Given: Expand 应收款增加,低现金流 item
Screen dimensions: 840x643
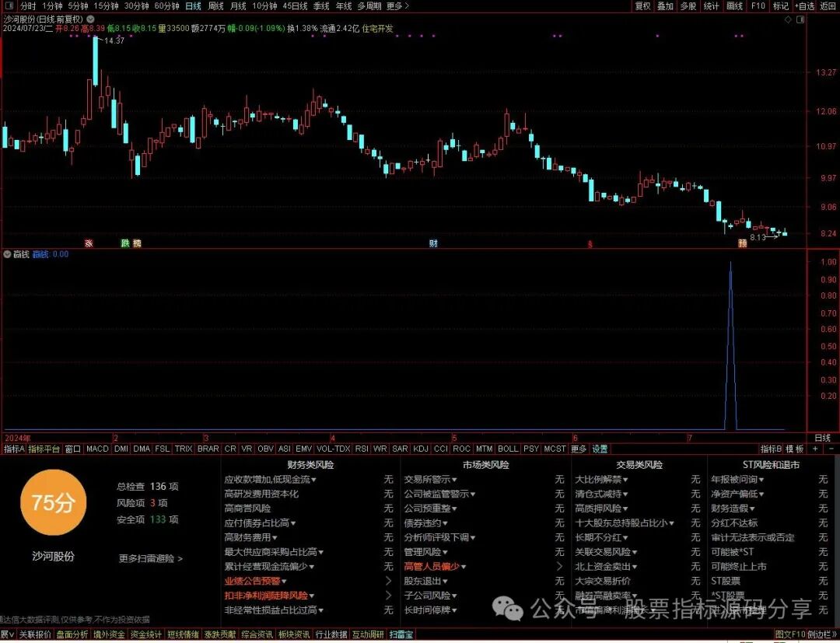Looking at the screenshot, I should point(270,479).
